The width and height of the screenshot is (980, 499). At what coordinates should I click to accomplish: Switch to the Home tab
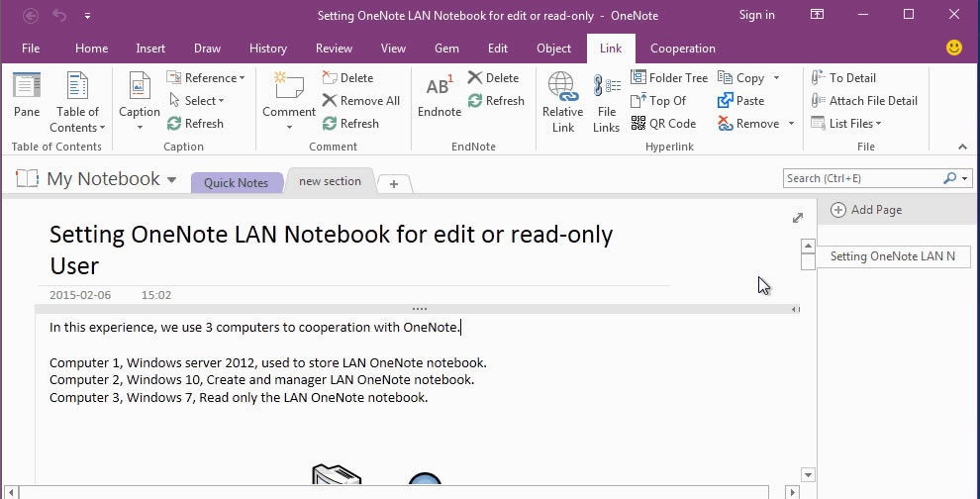coord(91,49)
